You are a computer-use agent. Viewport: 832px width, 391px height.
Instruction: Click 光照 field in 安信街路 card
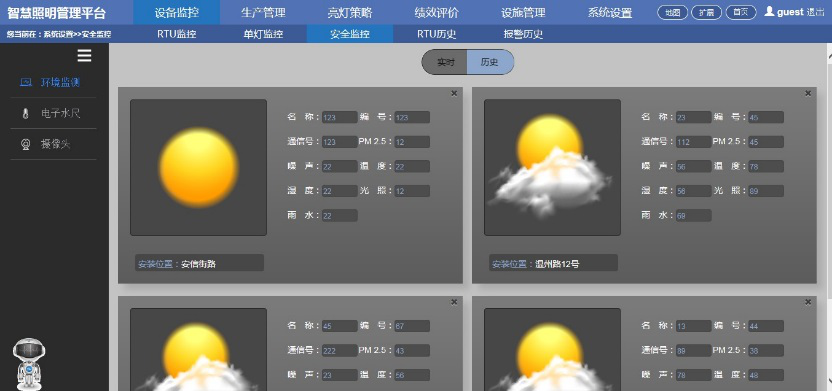pos(412,191)
